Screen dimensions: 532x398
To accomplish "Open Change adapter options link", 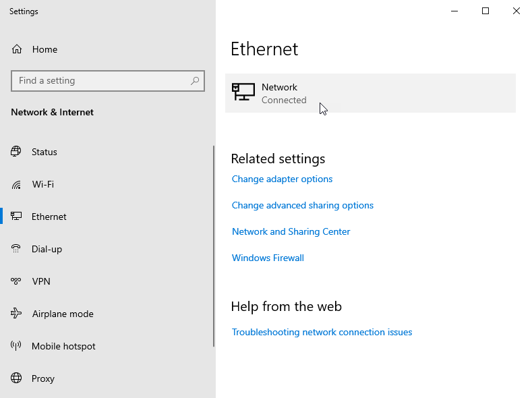I will coord(282,179).
